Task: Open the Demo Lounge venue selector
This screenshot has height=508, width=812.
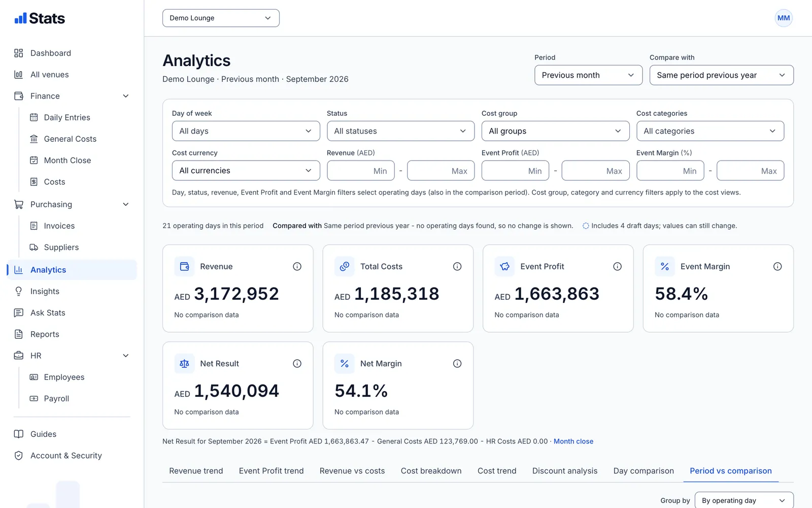Action: point(221,18)
